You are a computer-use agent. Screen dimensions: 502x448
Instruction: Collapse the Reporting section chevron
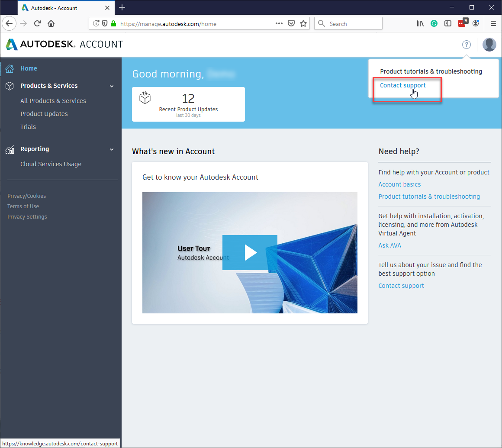tap(111, 149)
